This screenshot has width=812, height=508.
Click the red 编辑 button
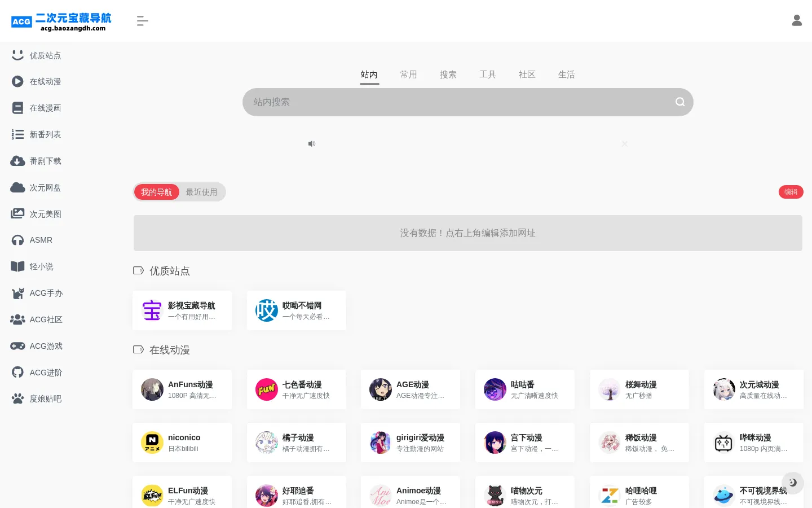791,192
